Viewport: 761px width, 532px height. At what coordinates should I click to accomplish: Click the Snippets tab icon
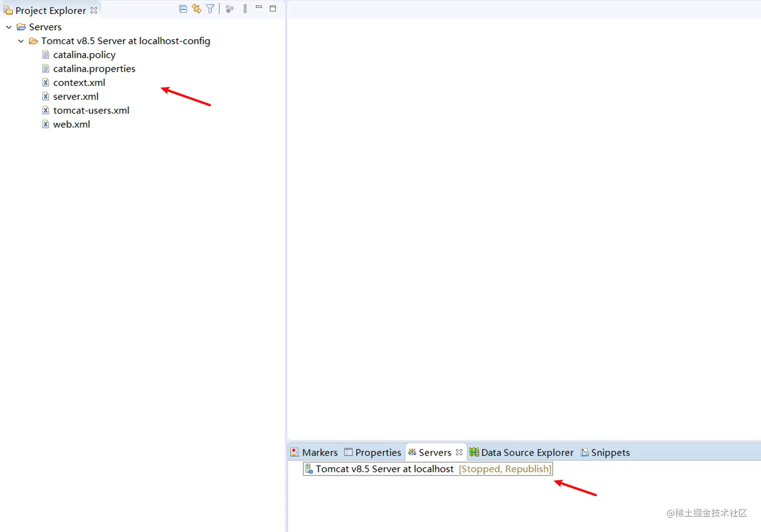[585, 453]
